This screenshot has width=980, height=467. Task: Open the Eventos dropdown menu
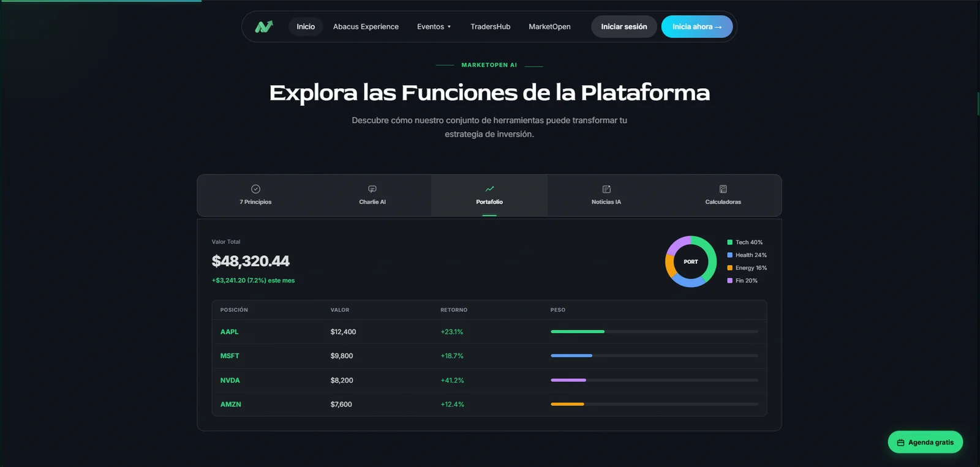[x=434, y=26]
